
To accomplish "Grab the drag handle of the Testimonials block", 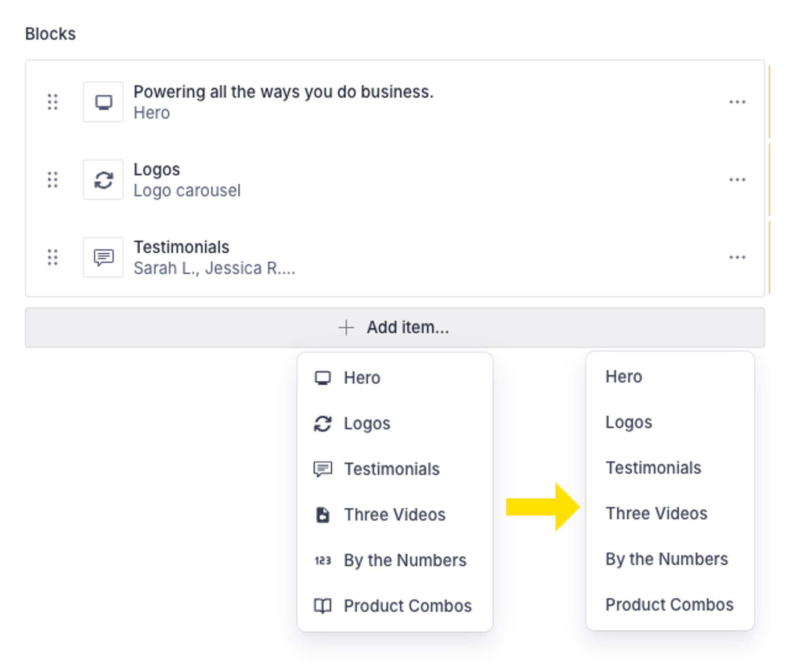I will click(53, 257).
